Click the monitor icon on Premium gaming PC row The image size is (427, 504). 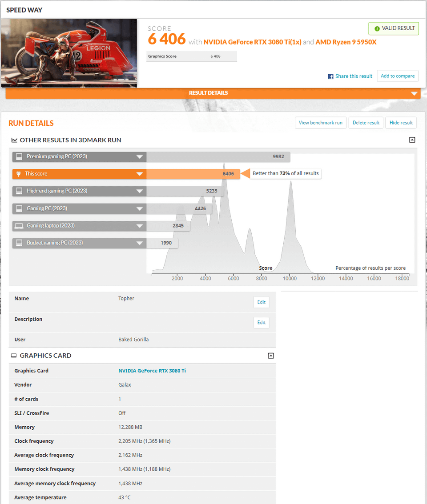(19, 156)
